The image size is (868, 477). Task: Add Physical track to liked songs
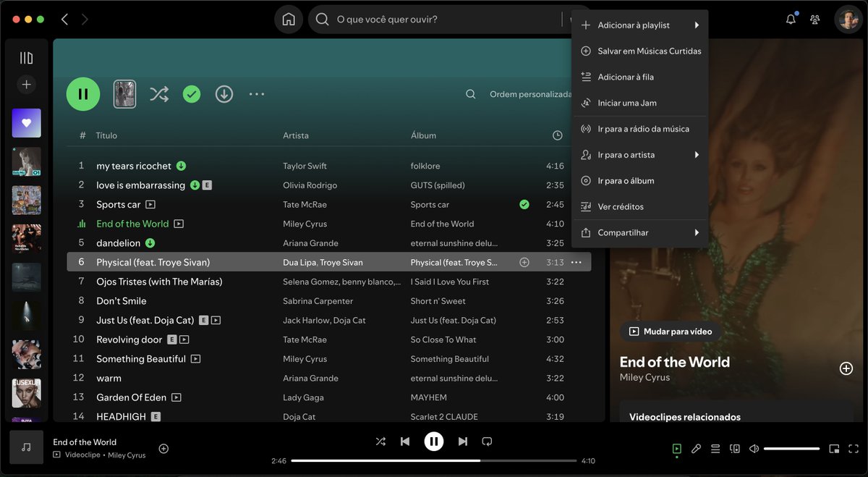tap(524, 262)
